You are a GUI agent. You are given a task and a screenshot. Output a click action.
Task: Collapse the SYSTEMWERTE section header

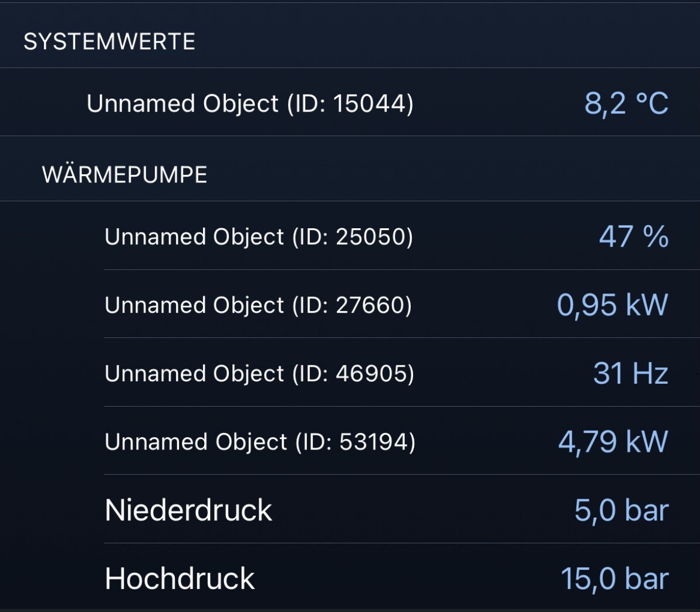pyautogui.click(x=109, y=42)
